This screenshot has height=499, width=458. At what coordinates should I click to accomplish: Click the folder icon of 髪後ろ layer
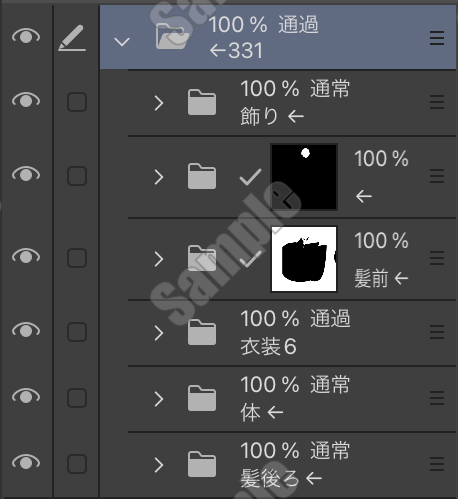pyautogui.click(x=202, y=464)
